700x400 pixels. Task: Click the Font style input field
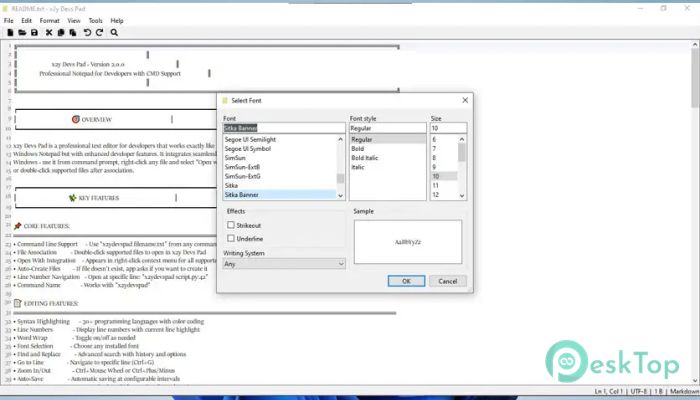coord(388,128)
